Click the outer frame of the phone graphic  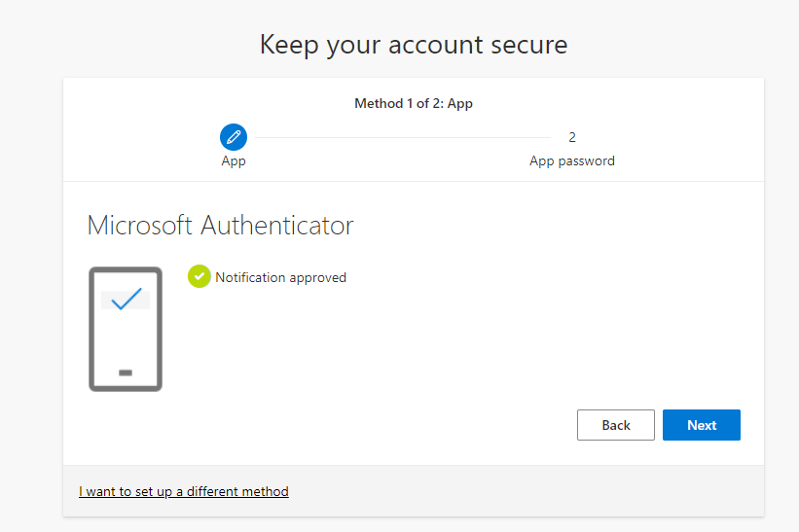[x=91, y=330]
